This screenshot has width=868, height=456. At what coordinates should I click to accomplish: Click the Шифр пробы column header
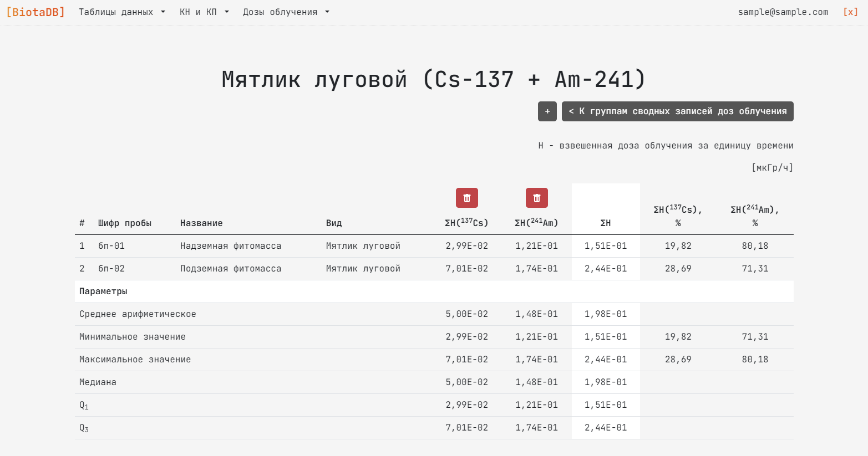coord(125,223)
